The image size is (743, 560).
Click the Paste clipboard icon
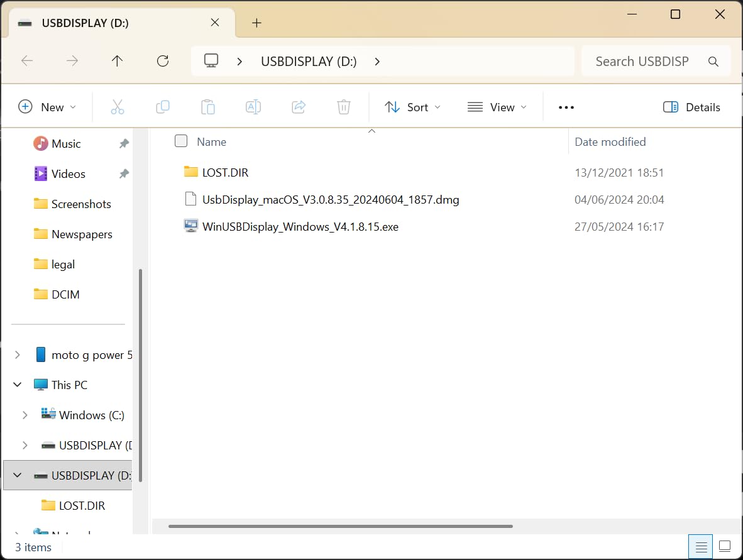[x=208, y=107]
